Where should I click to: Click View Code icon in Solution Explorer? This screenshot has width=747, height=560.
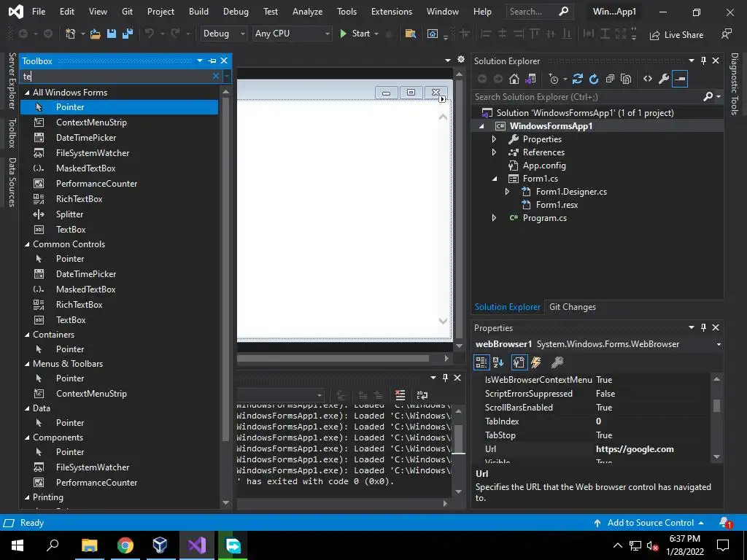click(648, 79)
